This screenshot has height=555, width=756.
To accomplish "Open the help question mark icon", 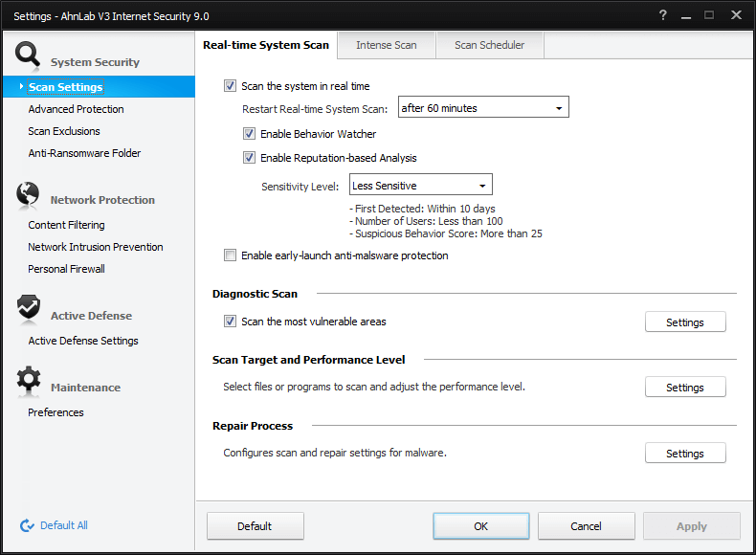I will [663, 15].
